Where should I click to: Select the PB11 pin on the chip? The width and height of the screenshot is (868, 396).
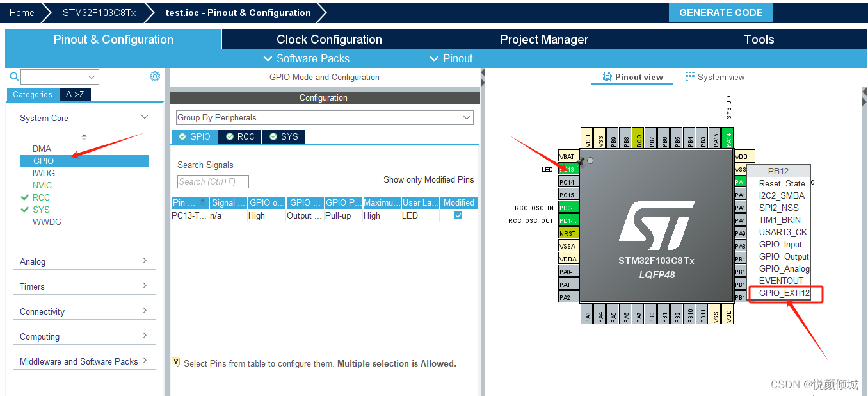coord(703,313)
